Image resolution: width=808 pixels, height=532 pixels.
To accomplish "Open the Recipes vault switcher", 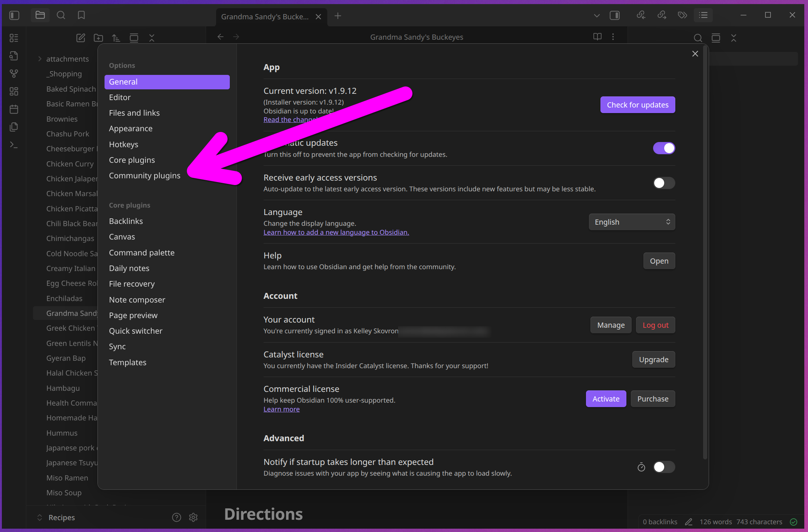I will point(61,517).
